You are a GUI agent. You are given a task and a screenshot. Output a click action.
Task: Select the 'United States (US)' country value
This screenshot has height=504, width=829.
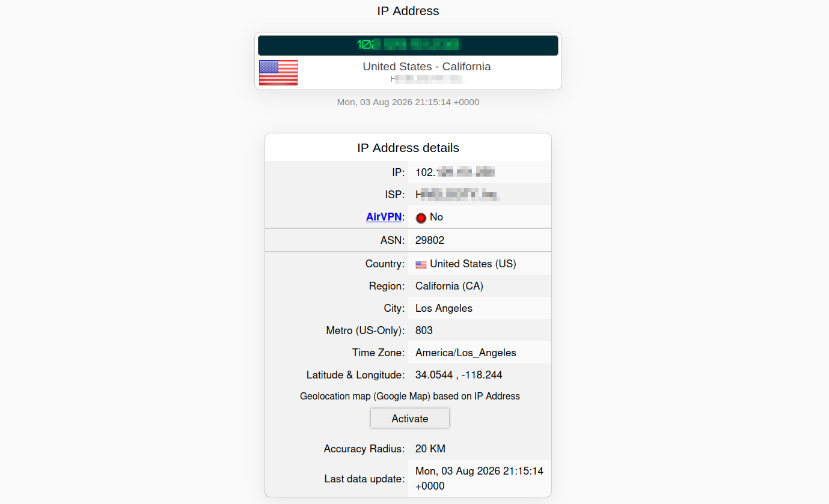pos(473,264)
